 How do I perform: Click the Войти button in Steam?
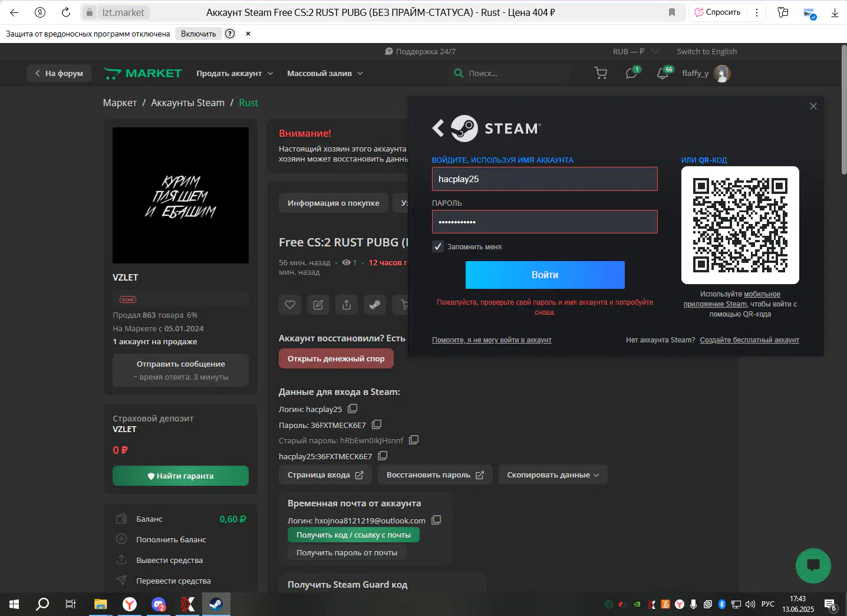[x=545, y=275]
